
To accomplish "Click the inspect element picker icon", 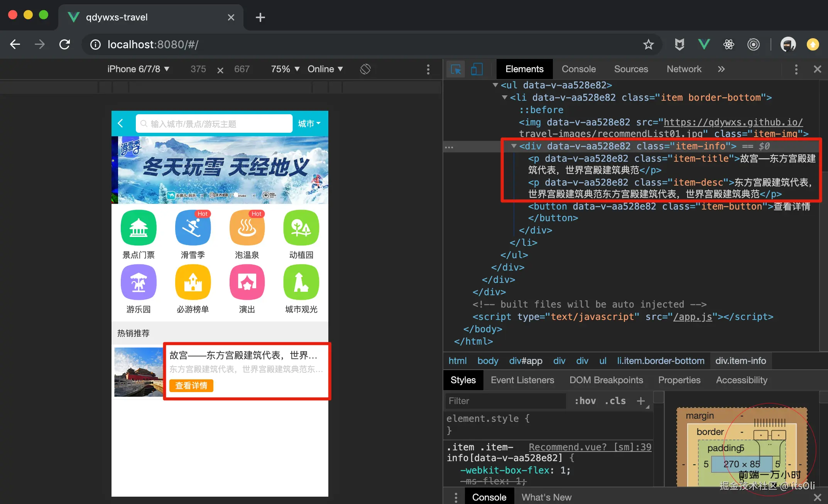I will (x=456, y=69).
